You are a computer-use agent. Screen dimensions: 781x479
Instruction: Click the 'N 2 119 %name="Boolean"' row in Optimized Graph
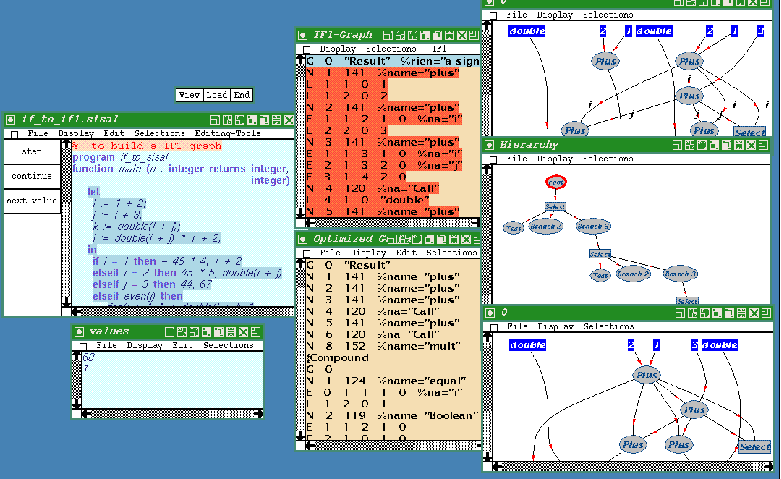(x=392, y=416)
